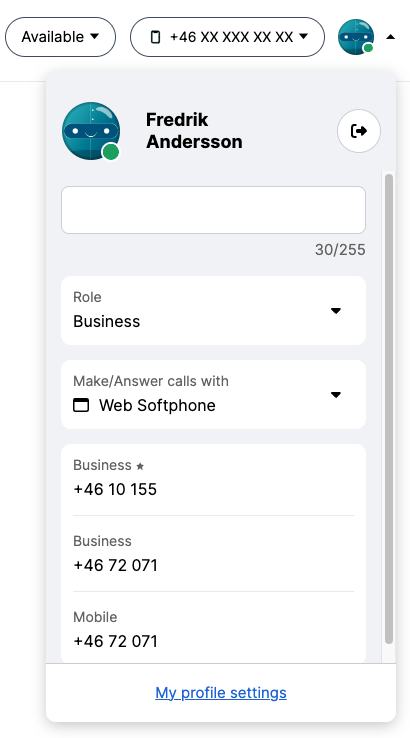Click the panel's vertical scrollbar

(x=389, y=409)
